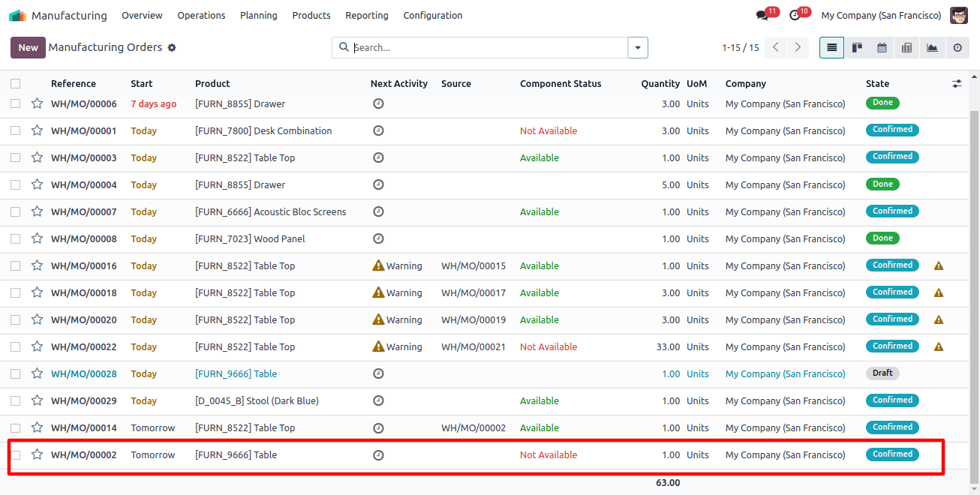Open the company switcher My Company (San Francisco)

click(x=881, y=15)
